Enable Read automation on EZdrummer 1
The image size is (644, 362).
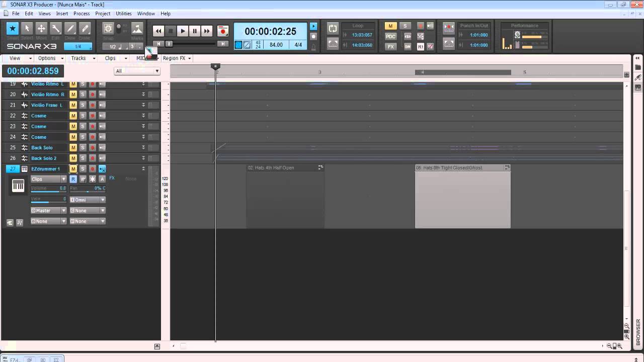click(x=73, y=179)
